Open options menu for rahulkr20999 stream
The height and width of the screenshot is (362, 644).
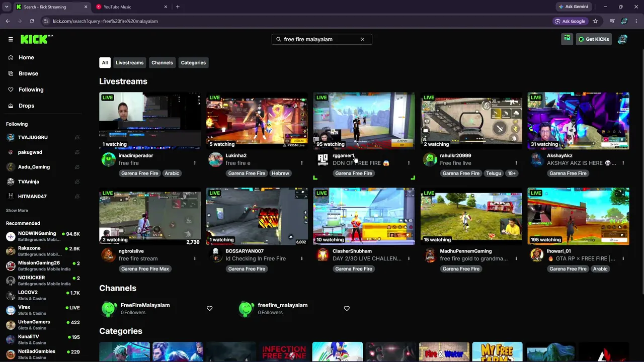(x=516, y=163)
